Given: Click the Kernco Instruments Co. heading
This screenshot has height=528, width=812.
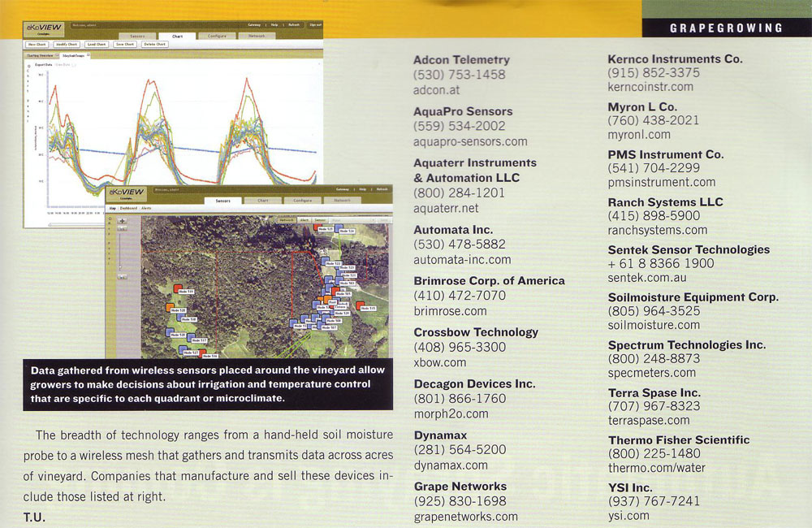Looking at the screenshot, I should click(676, 59).
